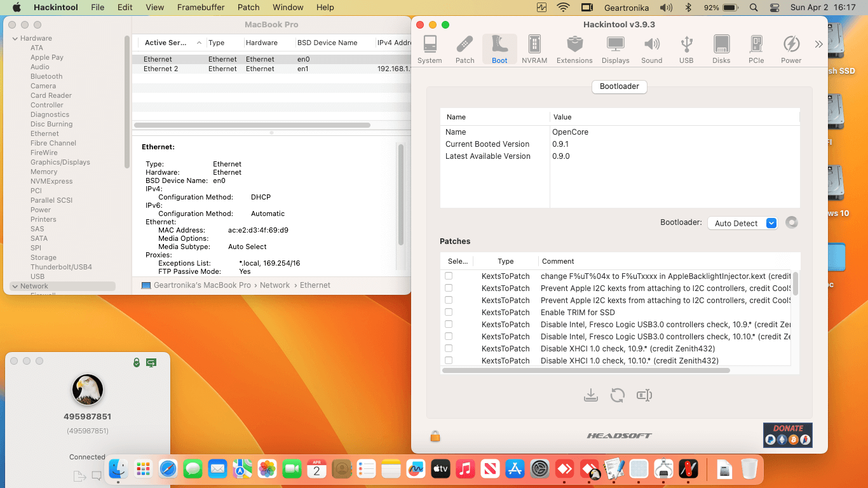
Task: Click the download icon below the Patches list
Action: (x=591, y=395)
